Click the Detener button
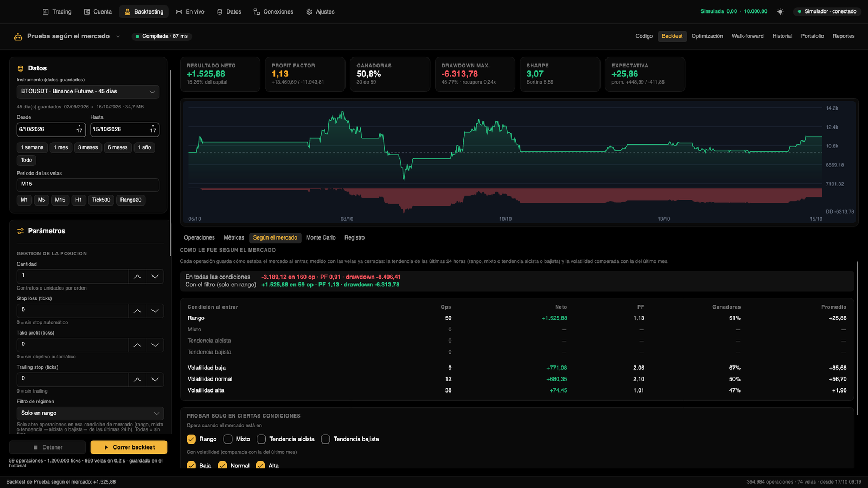This screenshot has width=868, height=488. click(x=48, y=447)
